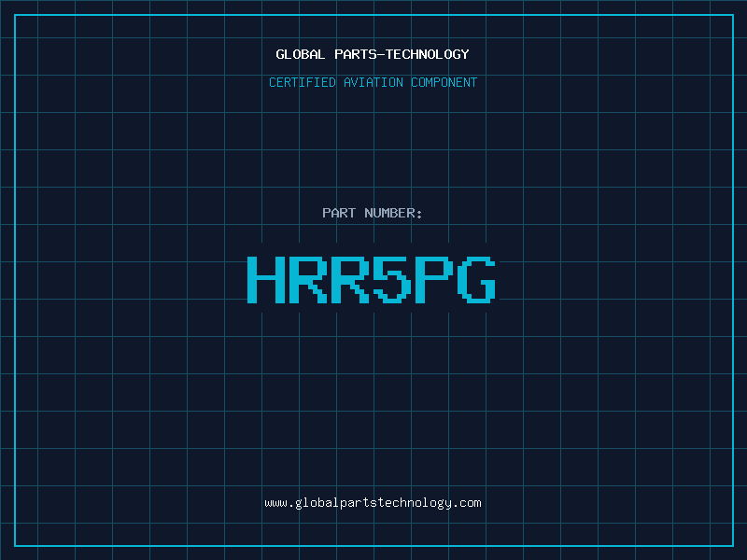Click the first R in the part number
747x560 pixels.
coord(308,279)
